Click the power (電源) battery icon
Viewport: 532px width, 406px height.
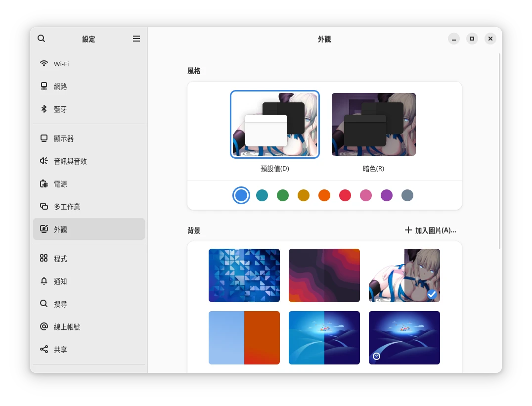coord(44,183)
